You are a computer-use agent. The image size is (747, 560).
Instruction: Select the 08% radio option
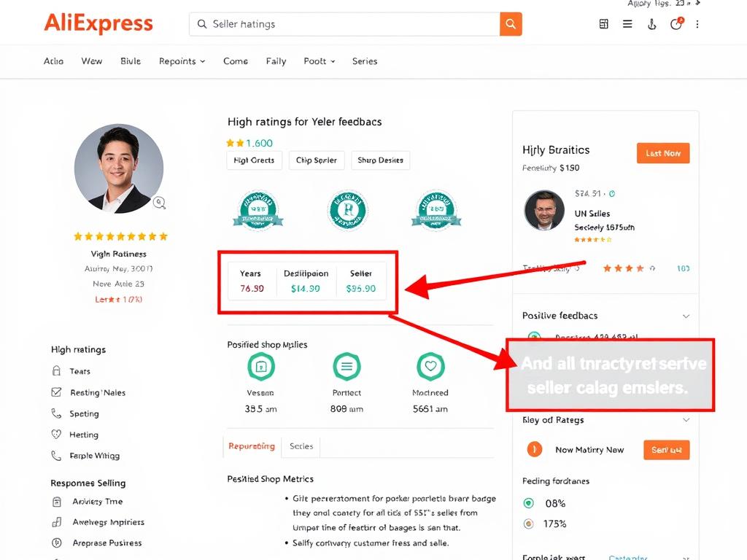coord(528,503)
